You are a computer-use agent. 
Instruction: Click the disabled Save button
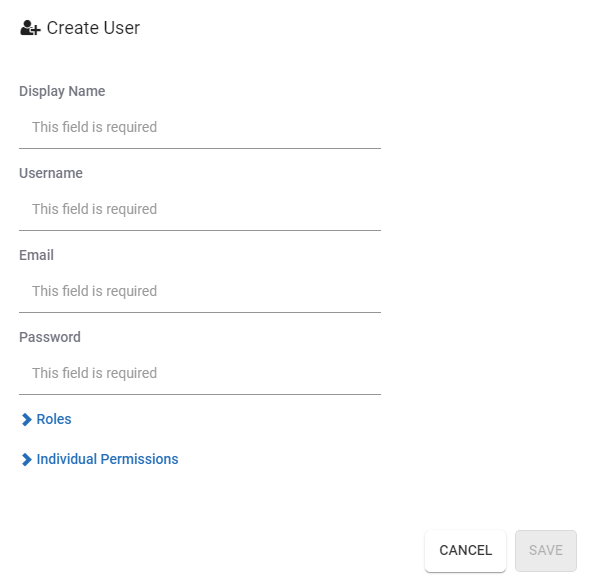pyautogui.click(x=546, y=550)
